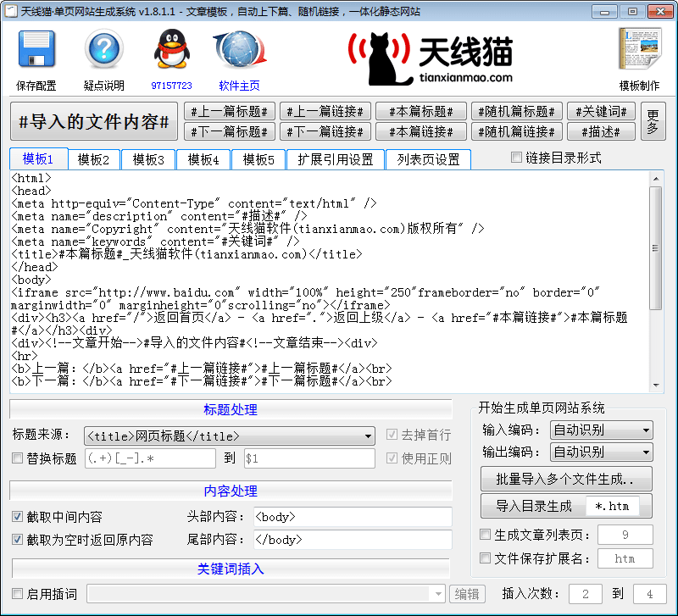
Task: Click the file extension field showing htm
Action: [625, 558]
